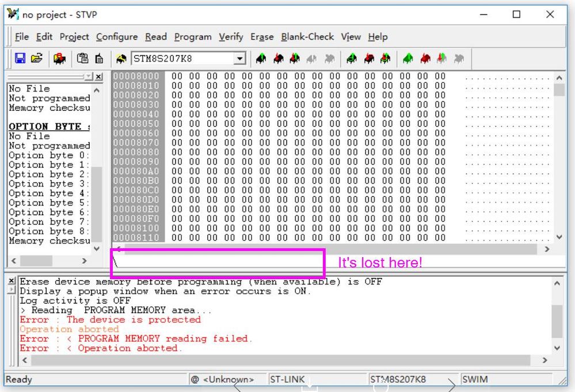Click the last greyed chip icon on the toolbar

coord(459,58)
